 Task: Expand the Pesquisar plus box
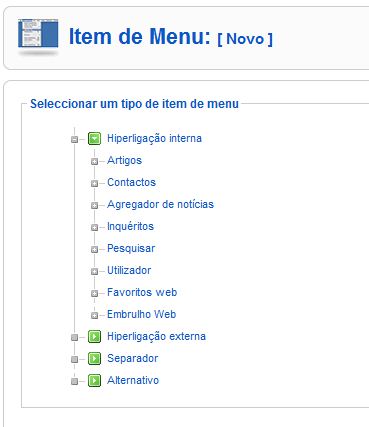coord(94,250)
